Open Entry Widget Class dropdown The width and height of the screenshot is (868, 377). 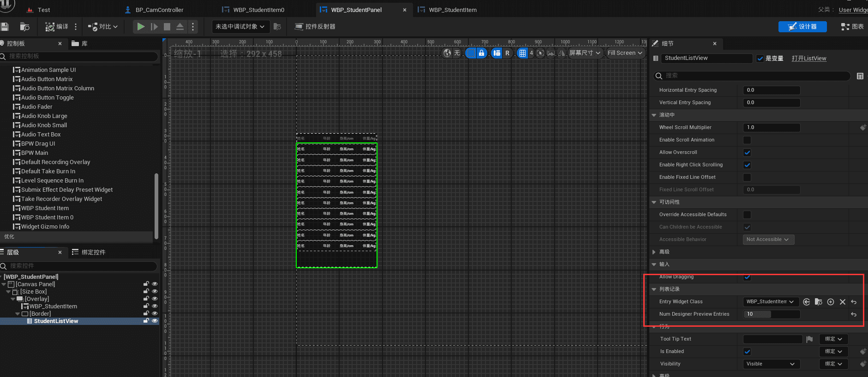coord(771,302)
